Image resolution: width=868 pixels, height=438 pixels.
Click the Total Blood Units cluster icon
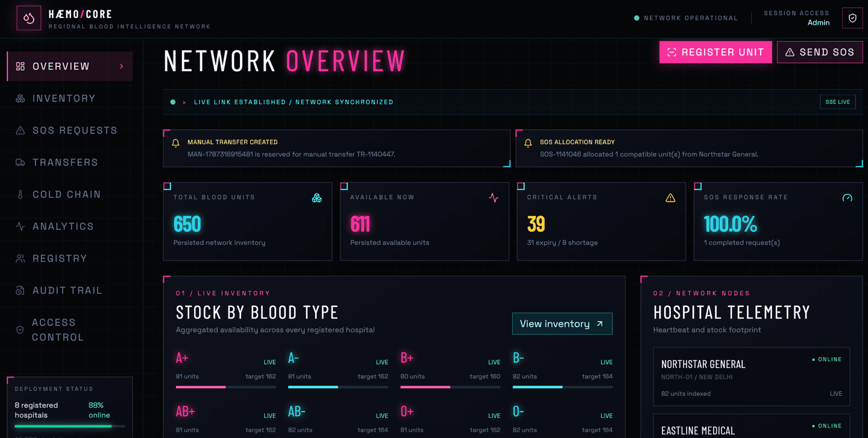[x=317, y=198]
